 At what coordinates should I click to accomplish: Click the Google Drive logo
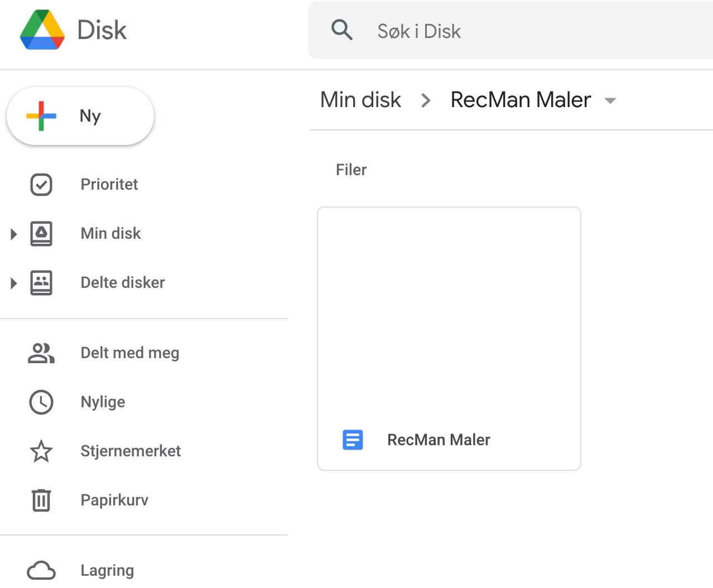click(x=42, y=30)
